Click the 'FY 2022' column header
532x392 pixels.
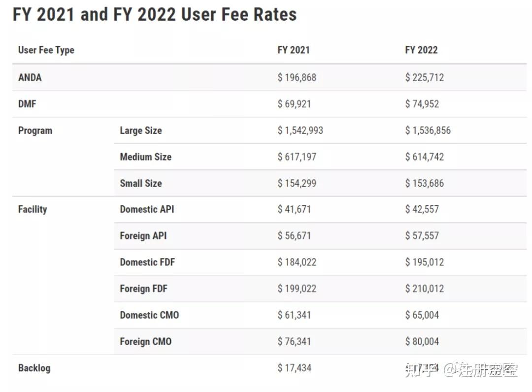click(x=421, y=50)
